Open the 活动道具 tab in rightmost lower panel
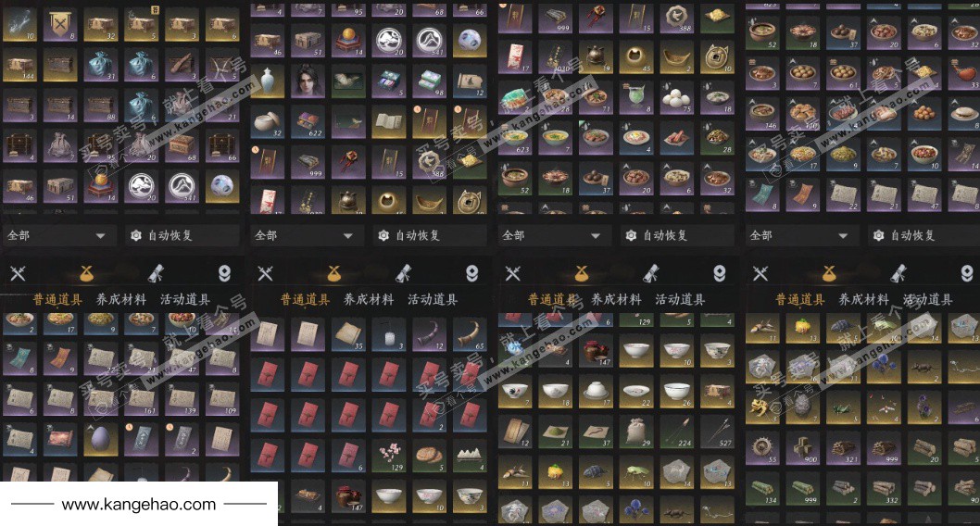980x526 pixels. tap(927, 300)
